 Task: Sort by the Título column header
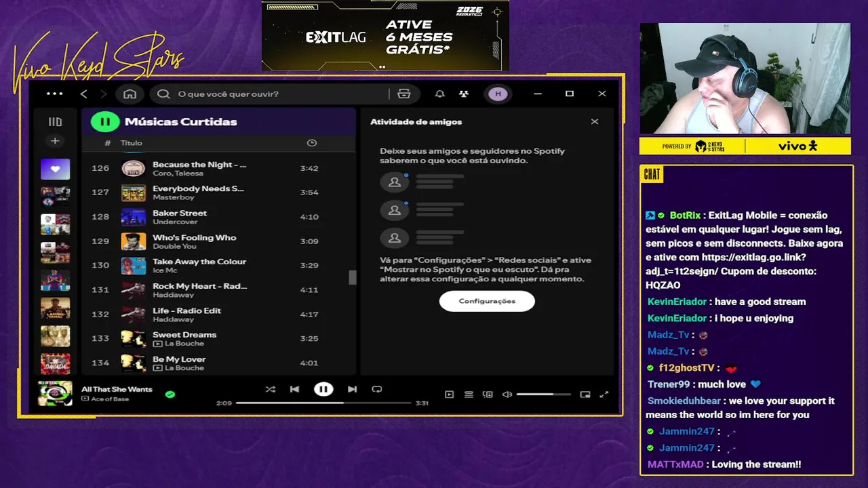click(132, 143)
